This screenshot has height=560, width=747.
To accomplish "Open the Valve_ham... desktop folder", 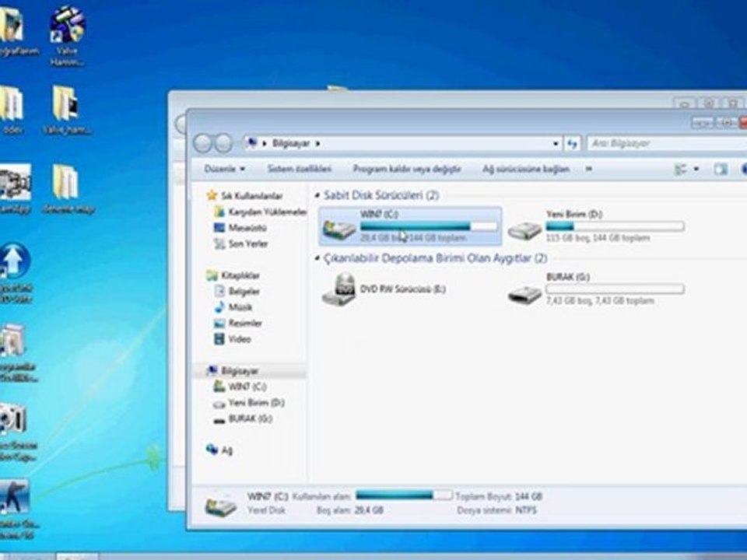I will (67, 110).
